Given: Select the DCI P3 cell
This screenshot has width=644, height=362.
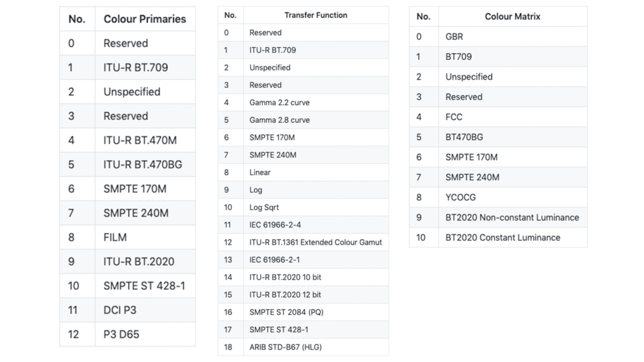Looking at the screenshot, I should pos(119,310).
